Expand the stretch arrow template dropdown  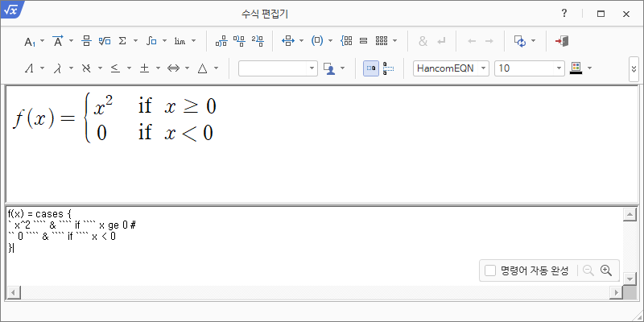(x=301, y=41)
